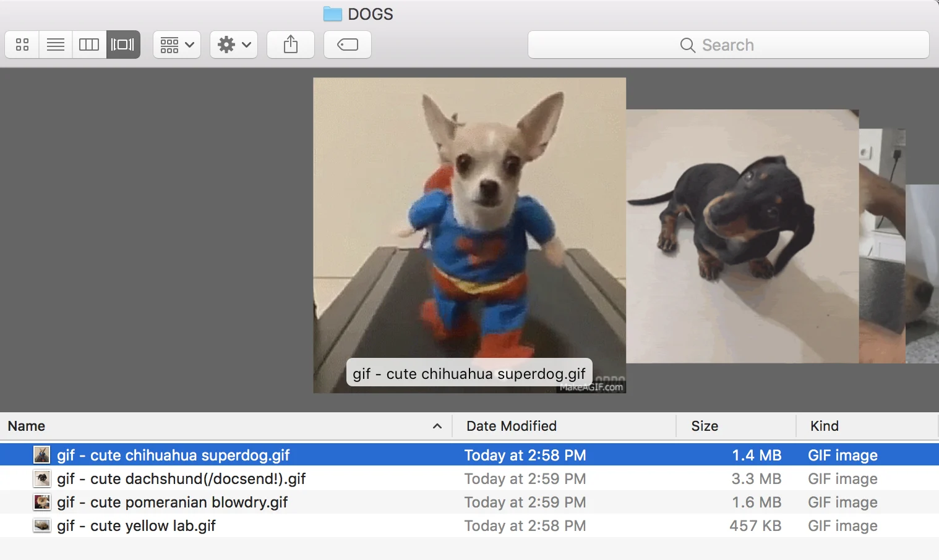The image size is (939, 560).
Task: Click the pomeranian blowdry file icon
Action: (x=41, y=502)
